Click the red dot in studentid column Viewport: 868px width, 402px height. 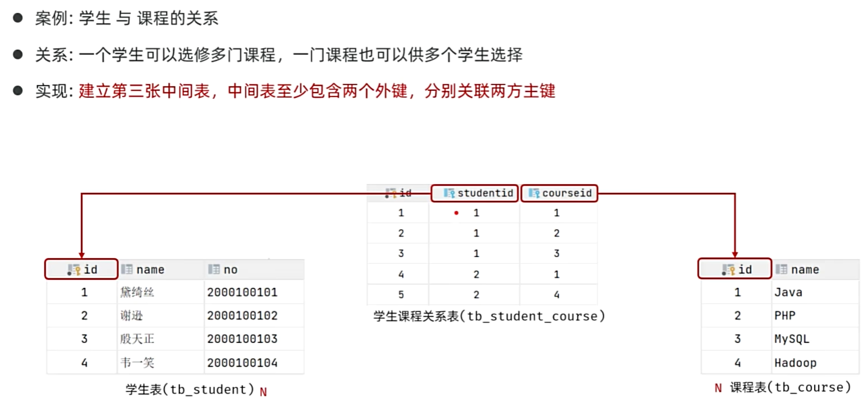click(456, 213)
